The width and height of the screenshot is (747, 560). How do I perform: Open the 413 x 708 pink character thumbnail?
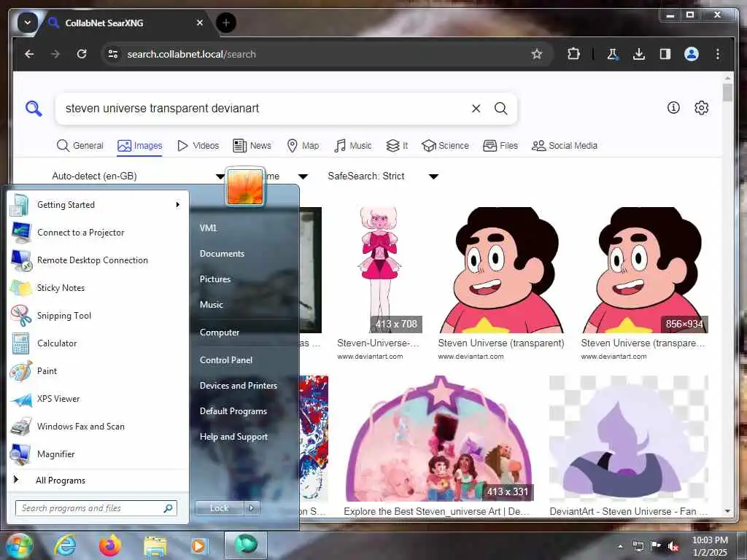point(379,270)
